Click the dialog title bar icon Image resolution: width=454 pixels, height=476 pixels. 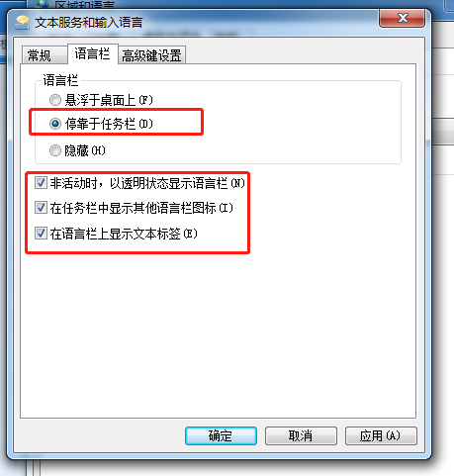[22, 23]
